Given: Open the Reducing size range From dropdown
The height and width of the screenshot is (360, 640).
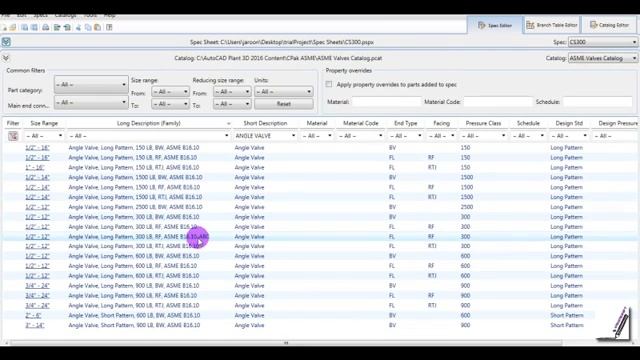Looking at the screenshot, I should click(232, 92).
